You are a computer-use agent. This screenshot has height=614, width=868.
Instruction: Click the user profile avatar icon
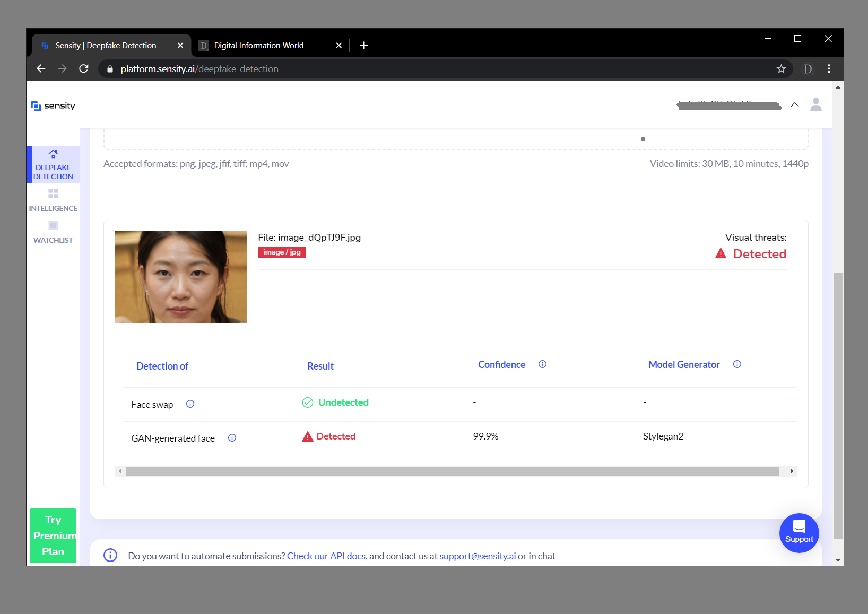click(815, 105)
